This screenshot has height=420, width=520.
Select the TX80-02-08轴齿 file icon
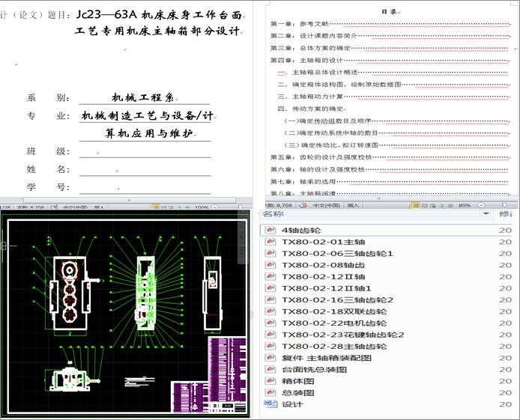click(x=270, y=265)
